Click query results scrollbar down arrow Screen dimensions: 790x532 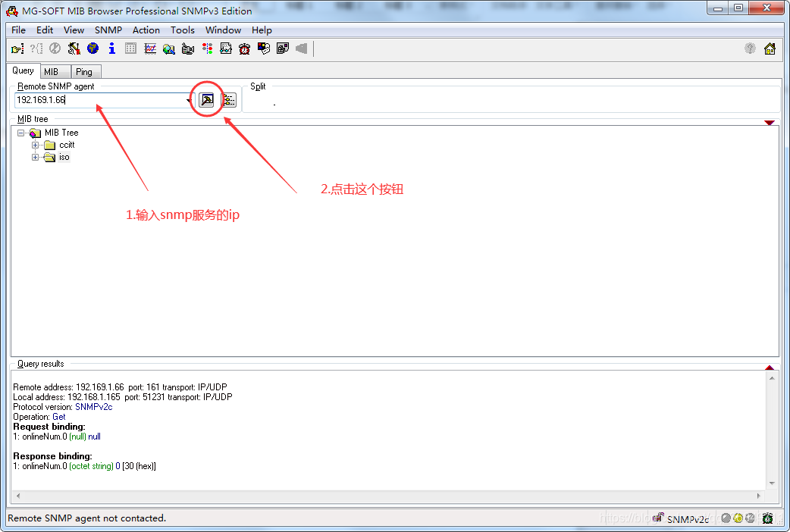pos(772,483)
